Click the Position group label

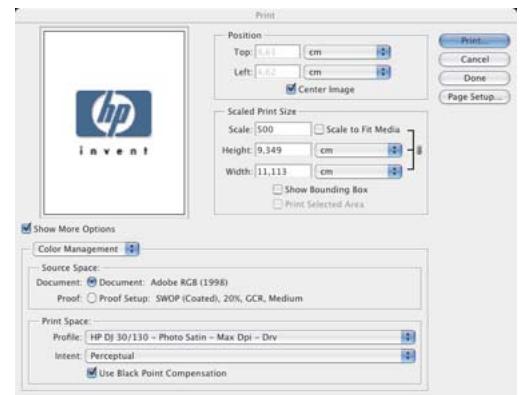(x=244, y=35)
